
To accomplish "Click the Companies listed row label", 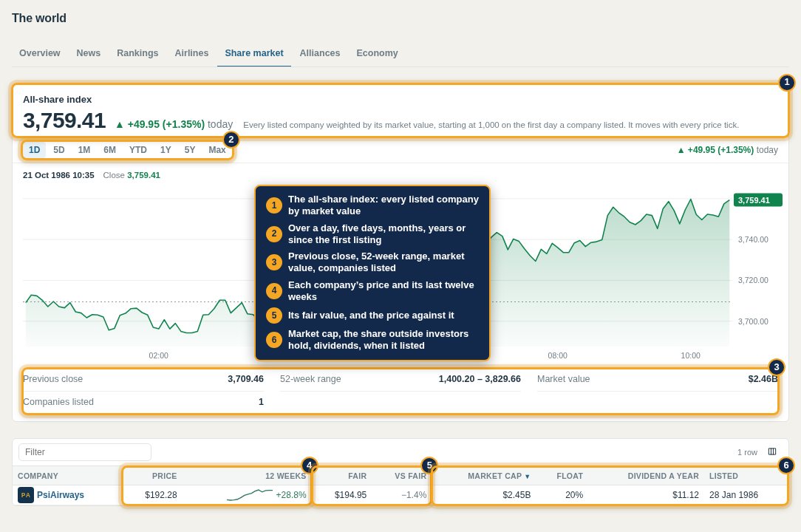I will coord(58,402).
